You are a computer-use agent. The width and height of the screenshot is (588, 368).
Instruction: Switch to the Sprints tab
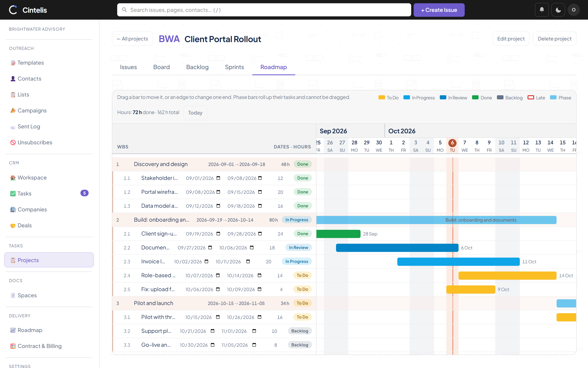click(x=234, y=67)
